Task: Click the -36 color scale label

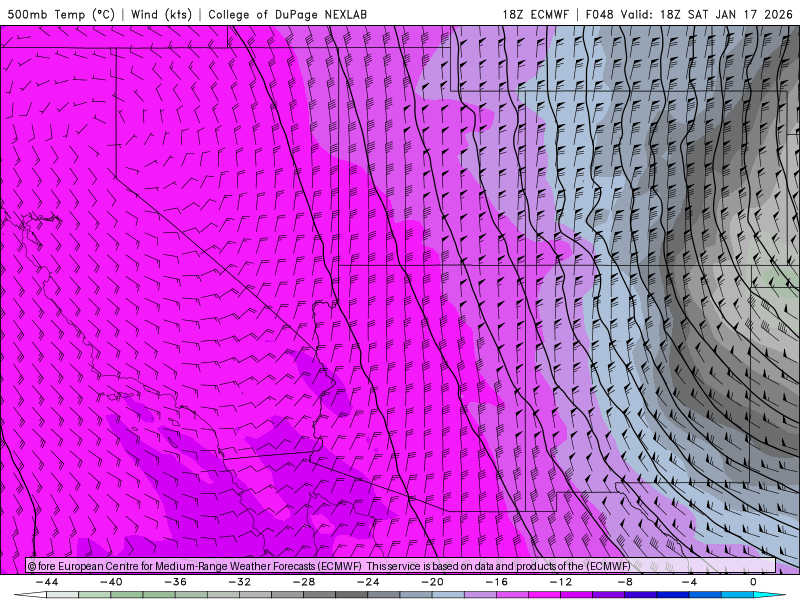Action: click(x=175, y=582)
